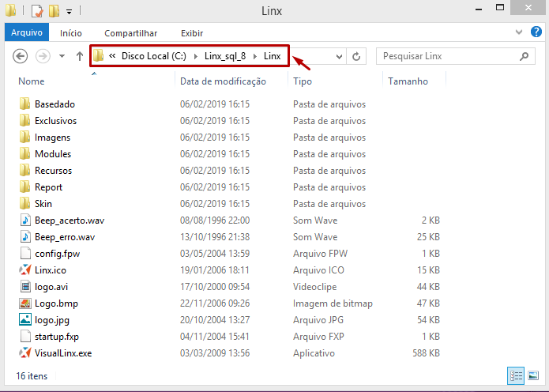Select the Recursos folder icon
This screenshot has width=549, height=392.
[x=24, y=170]
